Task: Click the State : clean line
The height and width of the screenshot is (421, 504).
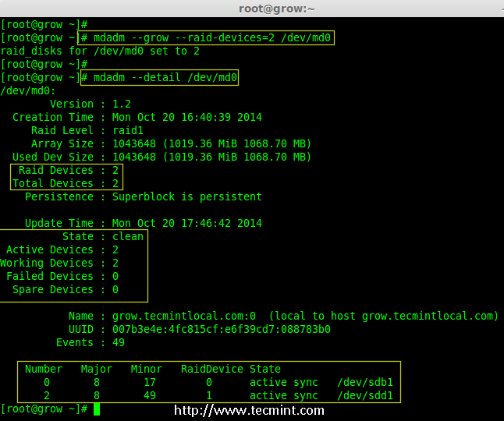Action: click(103, 236)
